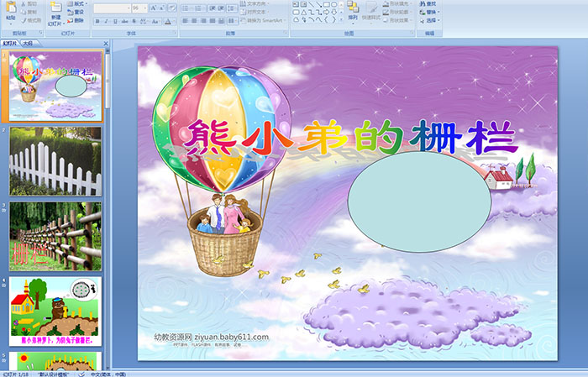Open the font size dropdown arrow
The image size is (588, 377).
(145, 8)
